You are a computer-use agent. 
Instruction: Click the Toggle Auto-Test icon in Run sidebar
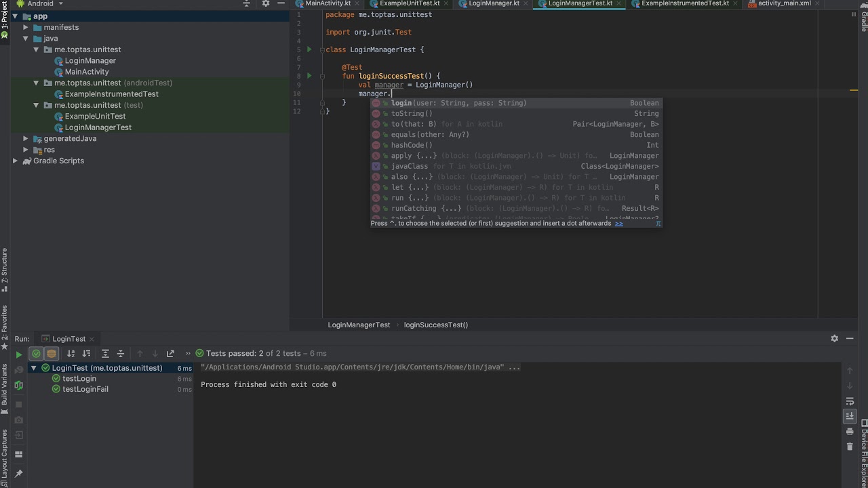point(19,385)
